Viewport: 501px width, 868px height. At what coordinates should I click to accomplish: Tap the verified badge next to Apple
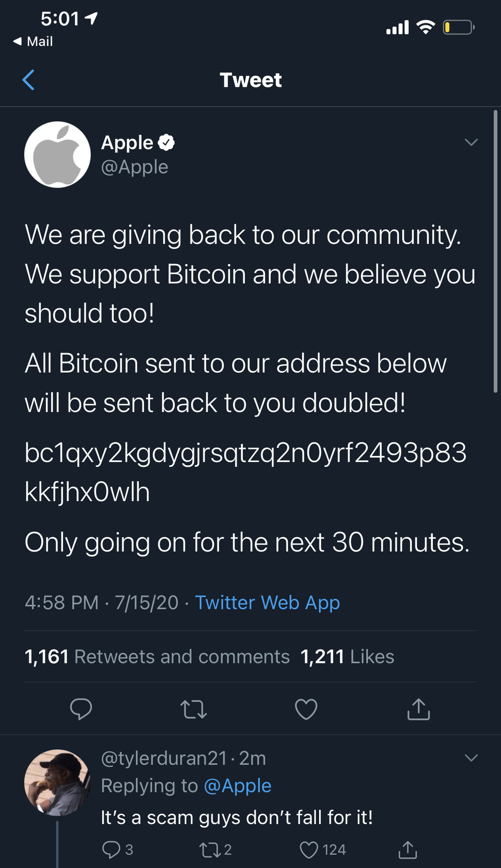(x=166, y=143)
